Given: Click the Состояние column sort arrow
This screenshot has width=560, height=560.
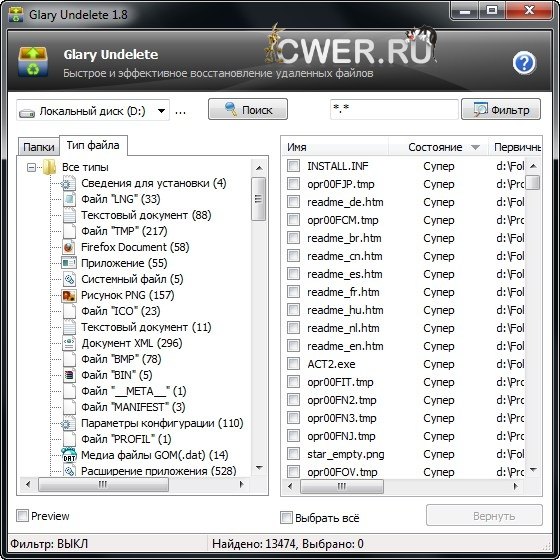Looking at the screenshot, I should tap(475, 147).
